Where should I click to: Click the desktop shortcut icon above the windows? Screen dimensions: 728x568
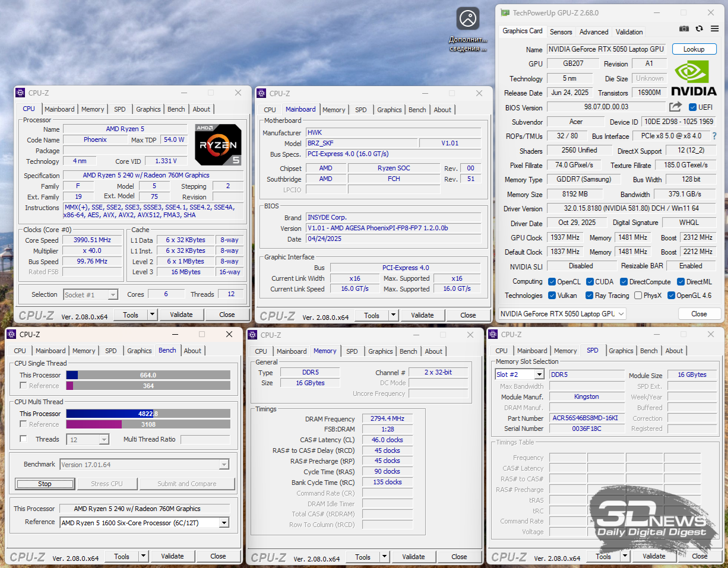(x=468, y=18)
